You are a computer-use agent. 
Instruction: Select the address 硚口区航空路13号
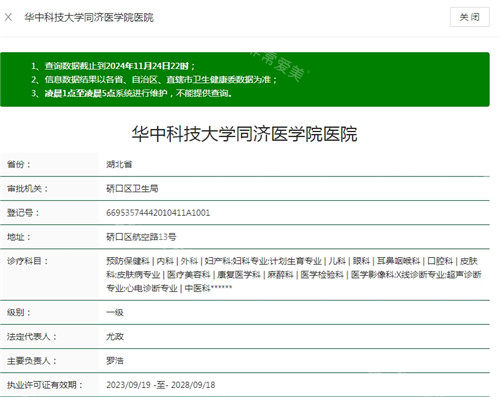(x=141, y=237)
